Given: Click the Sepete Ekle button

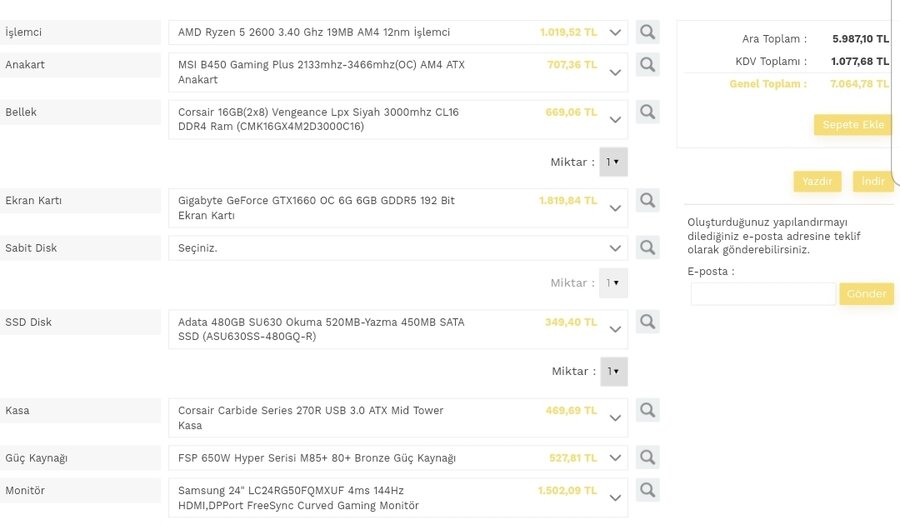Looking at the screenshot, I should [x=853, y=125].
